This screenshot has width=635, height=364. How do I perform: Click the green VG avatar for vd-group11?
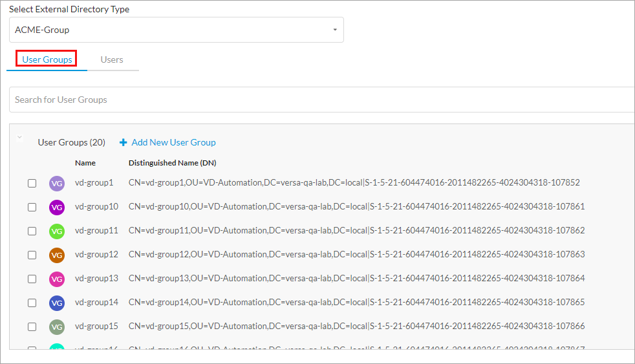tap(57, 231)
